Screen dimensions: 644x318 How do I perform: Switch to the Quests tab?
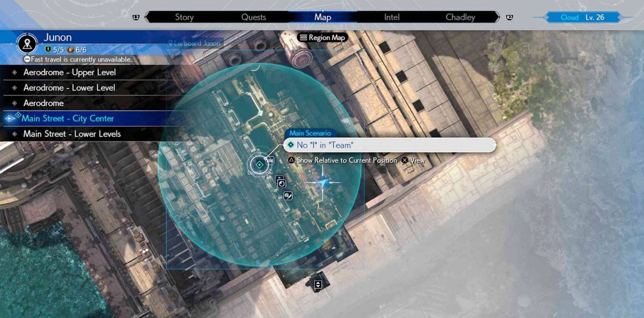pyautogui.click(x=253, y=17)
